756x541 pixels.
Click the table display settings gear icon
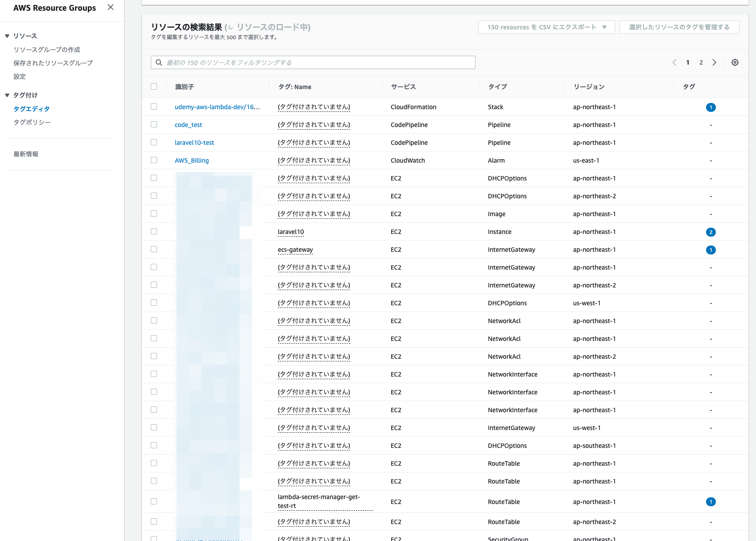(x=735, y=62)
